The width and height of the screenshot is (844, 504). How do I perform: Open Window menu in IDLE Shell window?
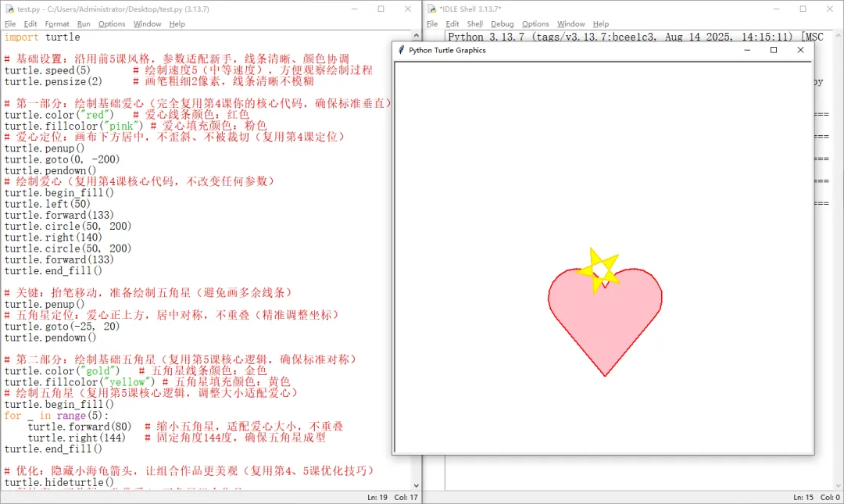[x=570, y=23]
